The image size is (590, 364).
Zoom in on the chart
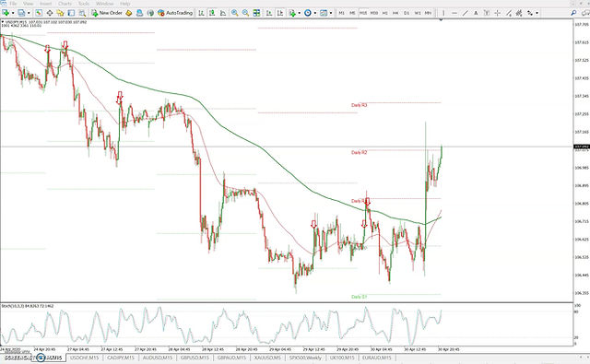tap(234, 13)
